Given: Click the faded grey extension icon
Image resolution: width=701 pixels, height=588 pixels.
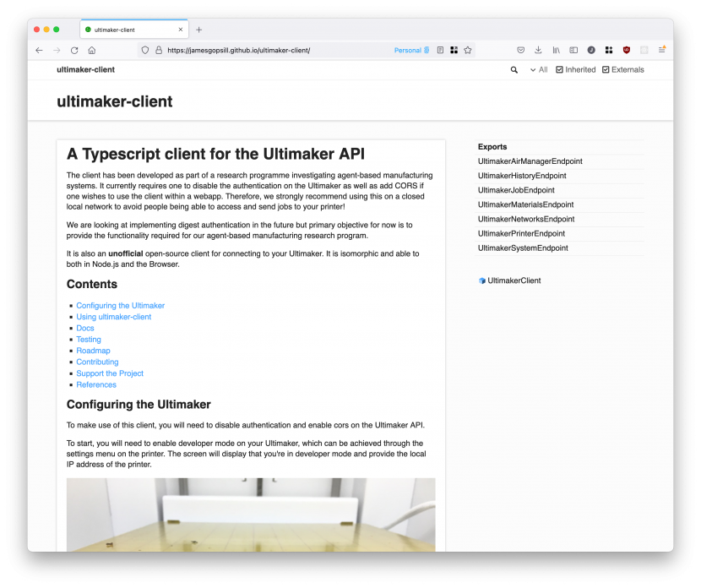Looking at the screenshot, I should pyautogui.click(x=644, y=51).
